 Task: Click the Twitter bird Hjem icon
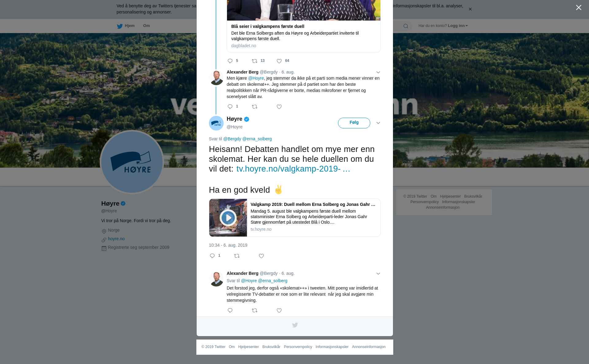120,26
